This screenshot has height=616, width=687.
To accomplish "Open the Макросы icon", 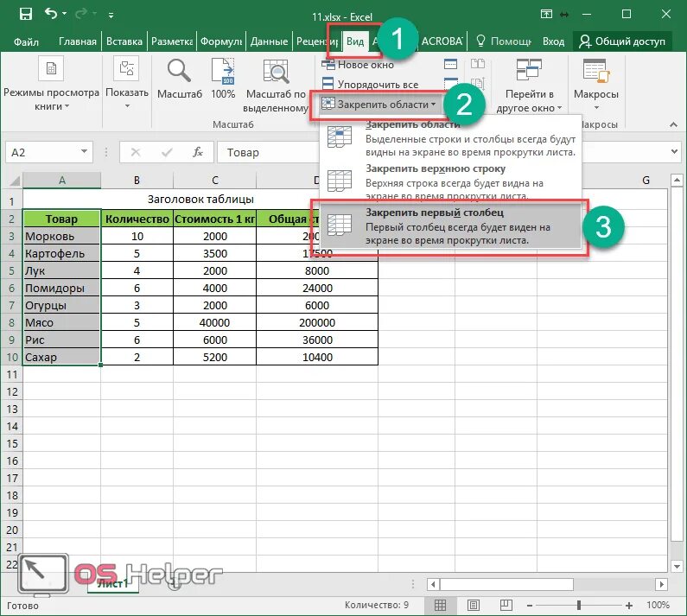I will [x=596, y=70].
